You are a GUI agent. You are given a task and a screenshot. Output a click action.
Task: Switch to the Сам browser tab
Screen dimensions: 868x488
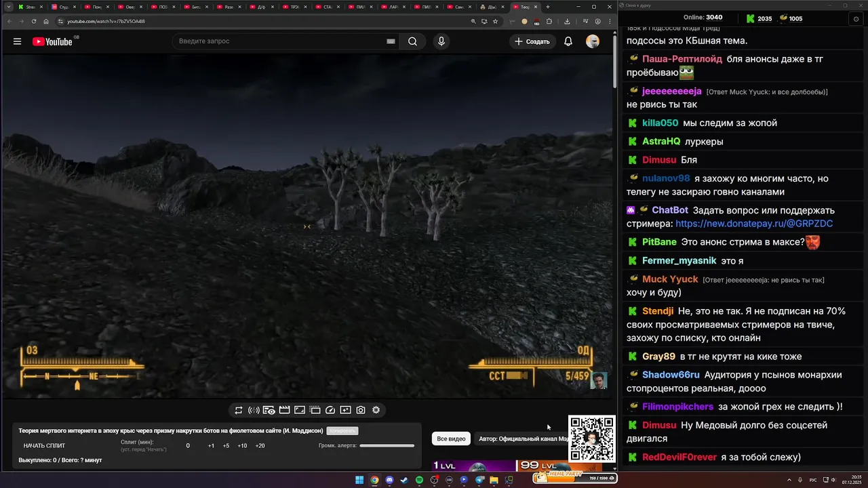tap(458, 7)
